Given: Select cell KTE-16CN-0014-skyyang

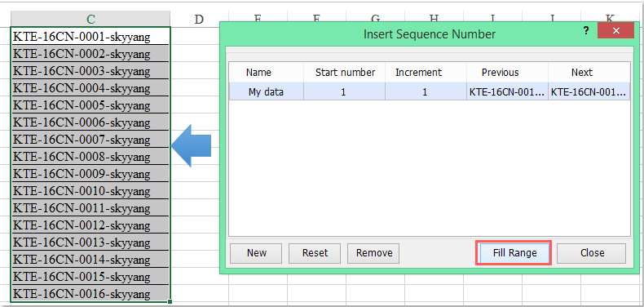Looking at the screenshot, I should tap(90, 260).
